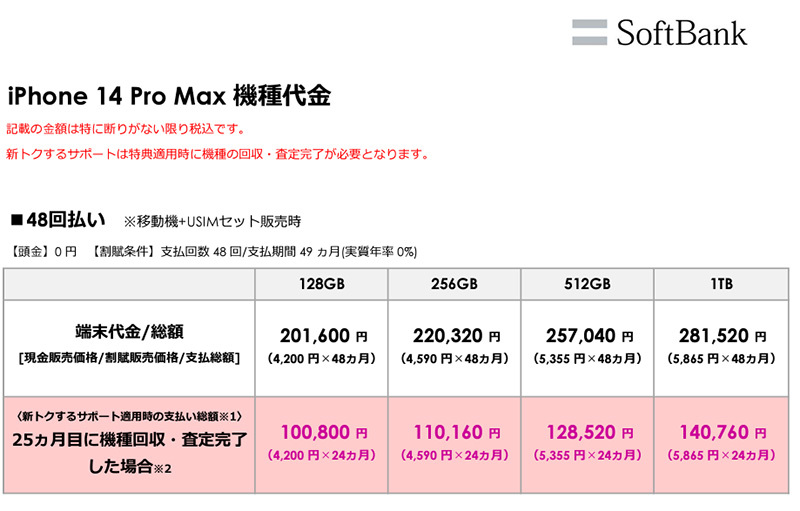The width and height of the screenshot is (800, 511).
Task: Select the 48回払い section heading
Action: (58, 219)
